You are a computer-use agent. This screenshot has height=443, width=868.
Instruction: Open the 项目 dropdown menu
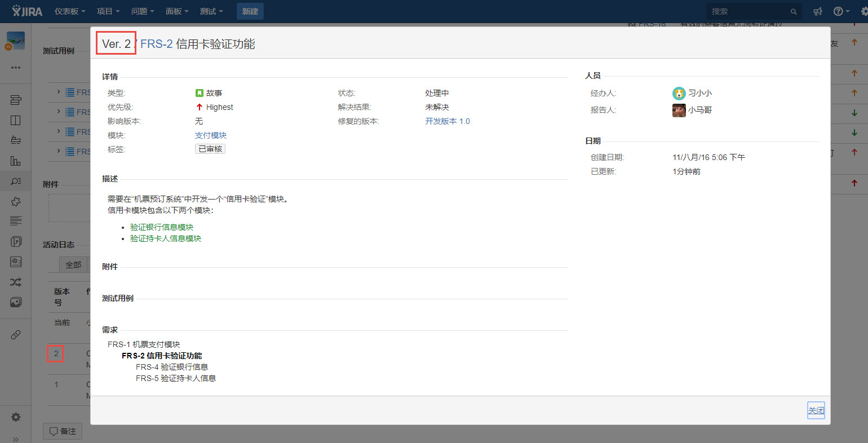pyautogui.click(x=108, y=11)
